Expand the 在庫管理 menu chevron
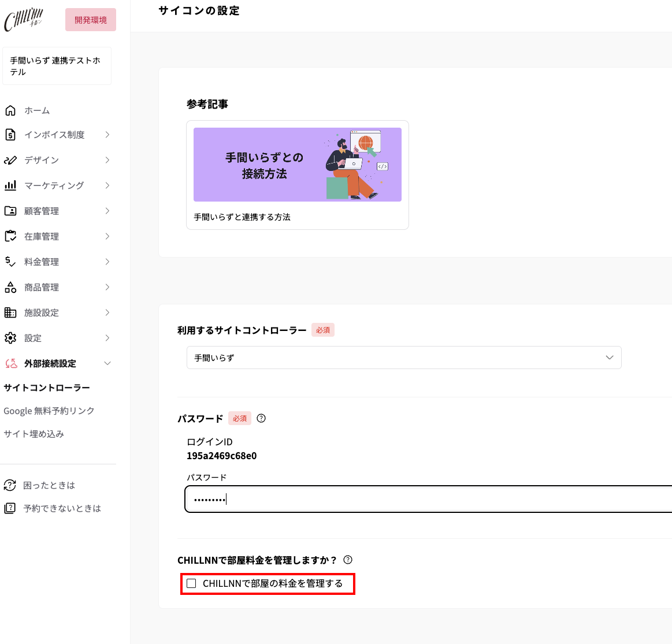The image size is (672, 644). click(x=107, y=236)
